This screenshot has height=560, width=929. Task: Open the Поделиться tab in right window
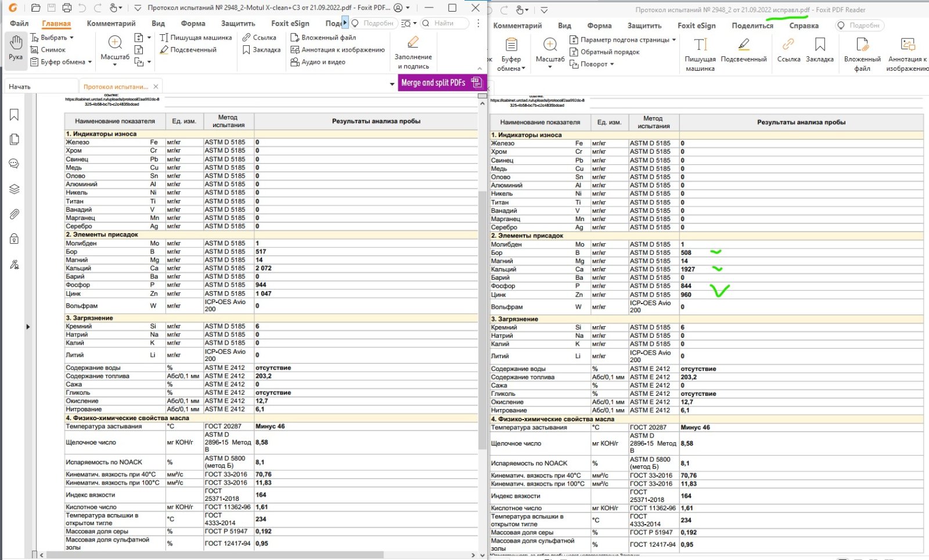(x=752, y=26)
